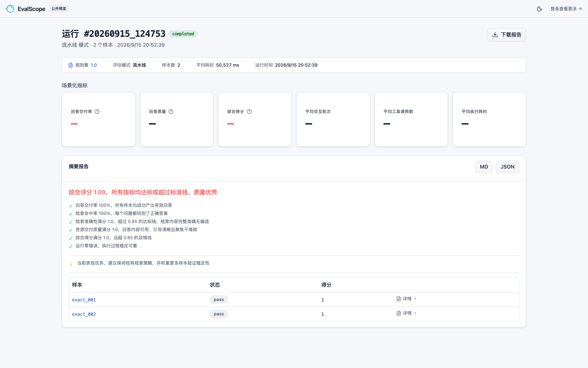Click the 样本 column header
588x368 pixels.
tap(77, 285)
